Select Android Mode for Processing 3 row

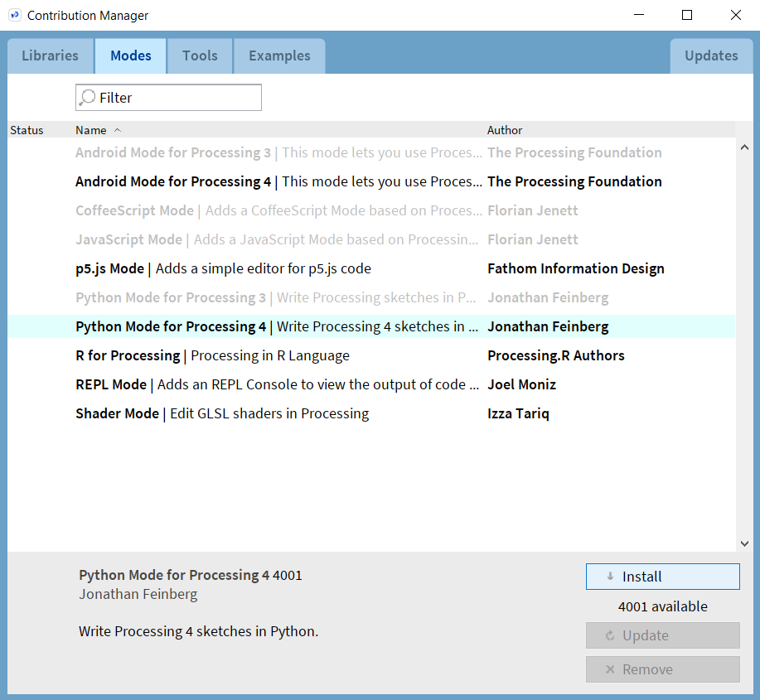tap(371, 152)
